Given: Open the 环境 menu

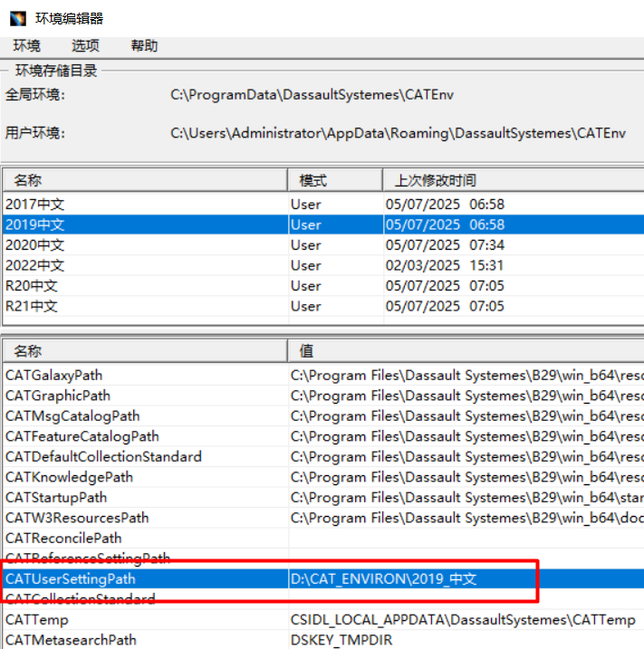Looking at the screenshot, I should point(26,46).
